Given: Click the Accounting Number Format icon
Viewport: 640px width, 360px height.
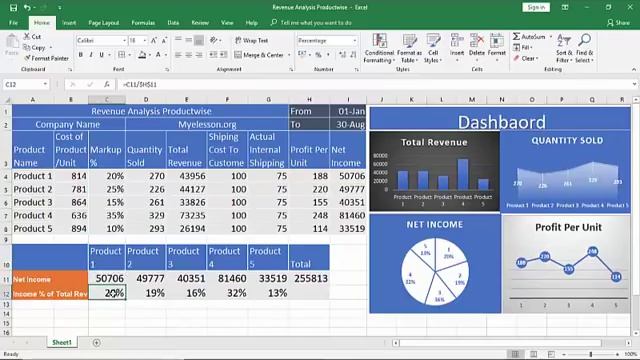Looking at the screenshot, I should (x=302, y=55).
